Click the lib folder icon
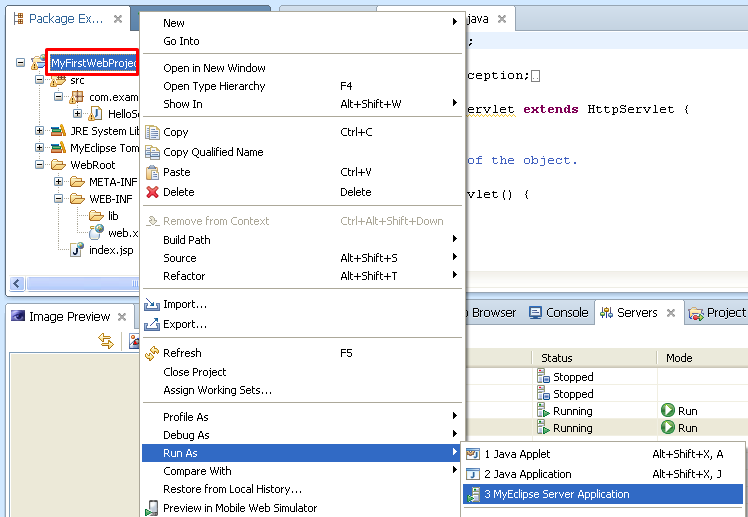Screen dimensions: 748x517 coord(96,216)
